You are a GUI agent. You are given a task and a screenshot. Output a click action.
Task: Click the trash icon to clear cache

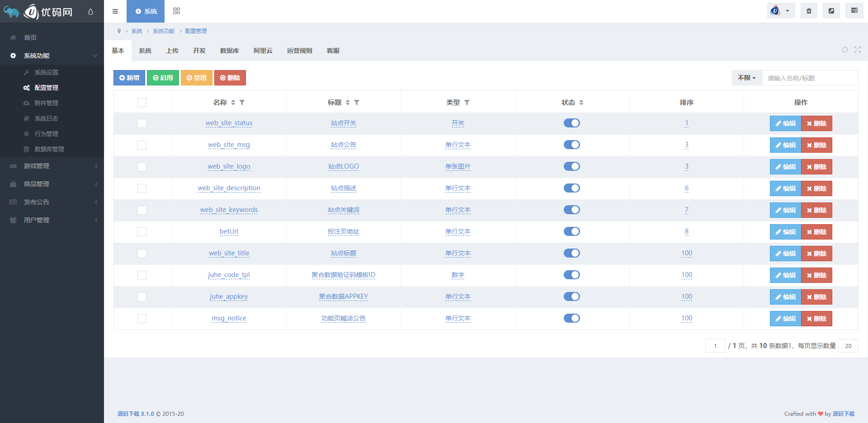(x=809, y=10)
